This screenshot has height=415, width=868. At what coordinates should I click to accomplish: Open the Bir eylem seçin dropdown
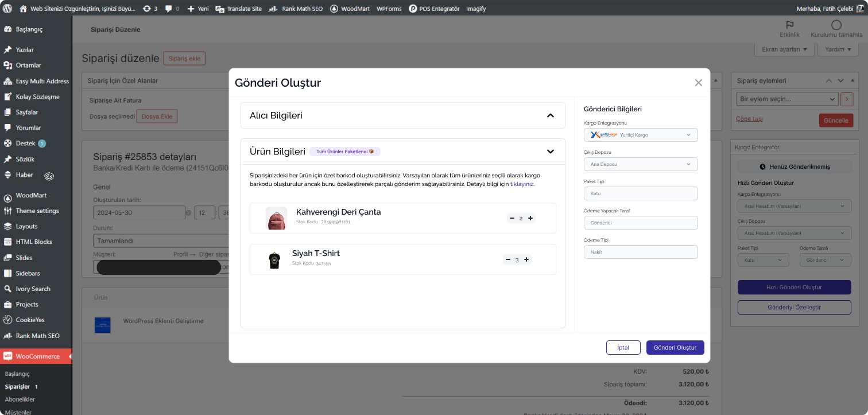click(x=787, y=99)
